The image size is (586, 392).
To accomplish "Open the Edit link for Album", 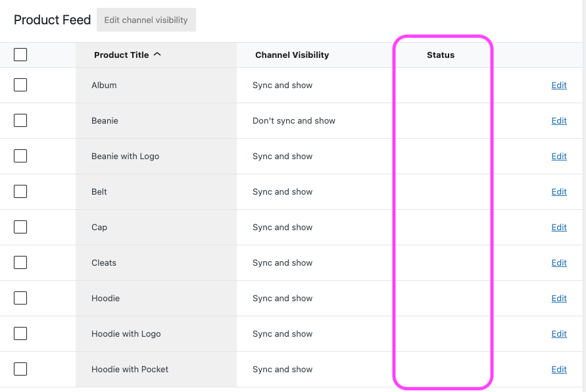I will 558,85.
